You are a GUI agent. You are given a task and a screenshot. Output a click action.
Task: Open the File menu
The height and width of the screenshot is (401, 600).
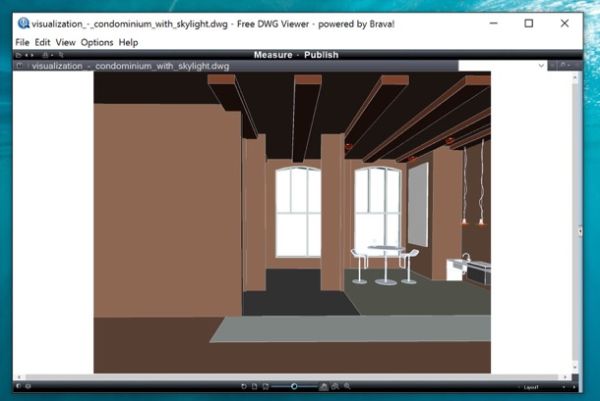pyautogui.click(x=22, y=43)
